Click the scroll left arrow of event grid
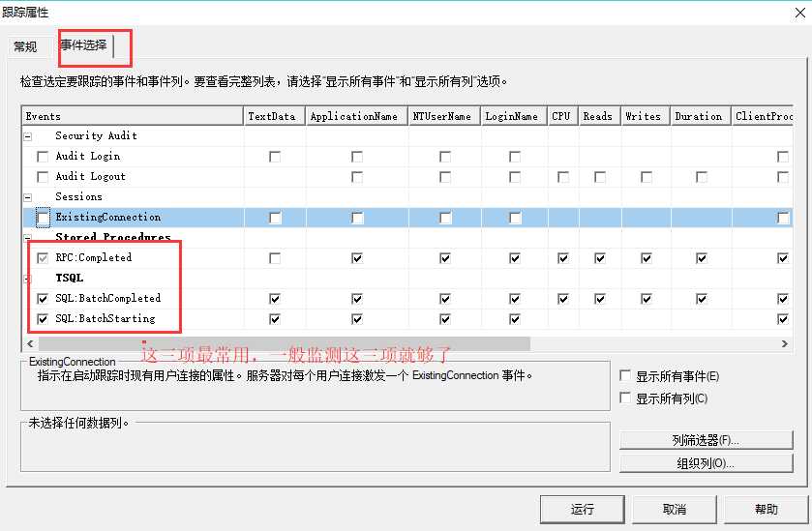Image resolution: width=812 pixels, height=531 pixels. click(x=30, y=343)
